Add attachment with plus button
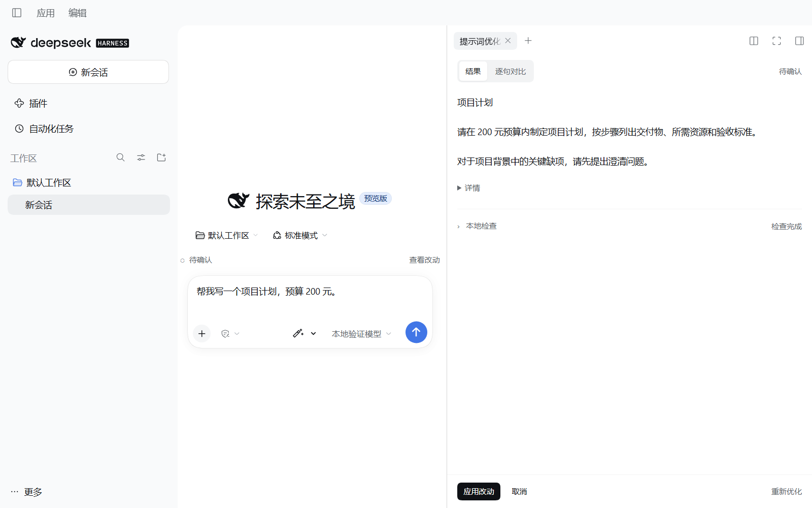Screen dimensions: 812x508 [x=202, y=333]
